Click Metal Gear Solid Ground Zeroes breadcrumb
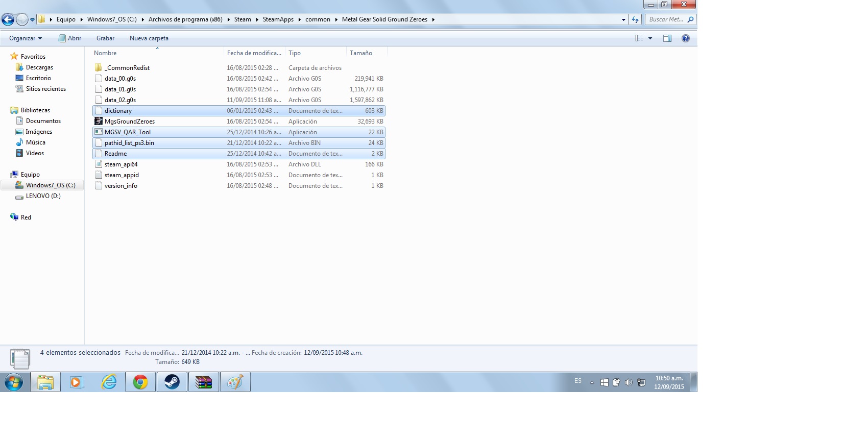 [x=384, y=19]
